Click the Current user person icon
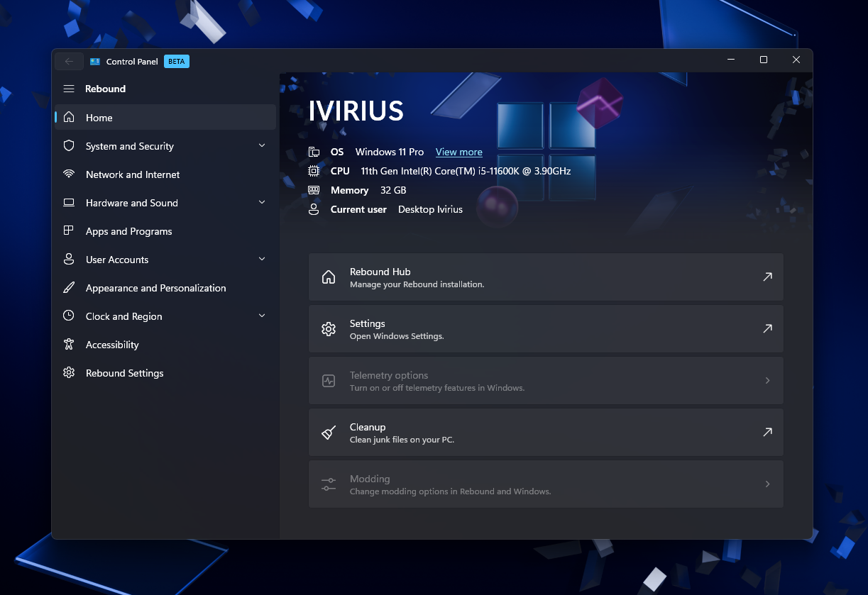This screenshot has height=595, width=868. click(314, 209)
